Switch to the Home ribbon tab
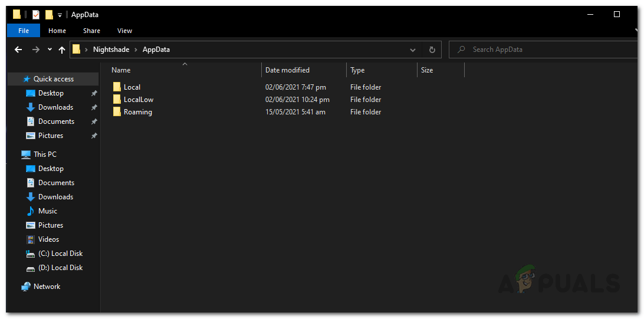 57,31
